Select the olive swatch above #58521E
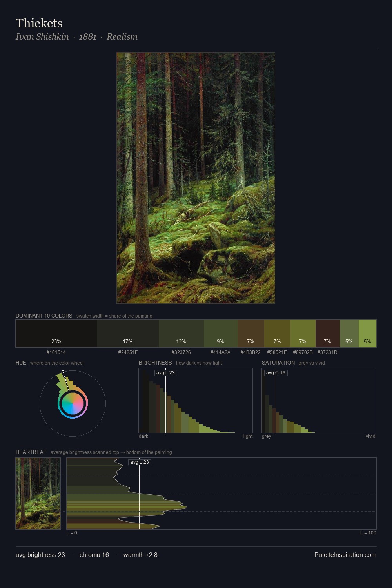392x588 pixels. tap(277, 334)
